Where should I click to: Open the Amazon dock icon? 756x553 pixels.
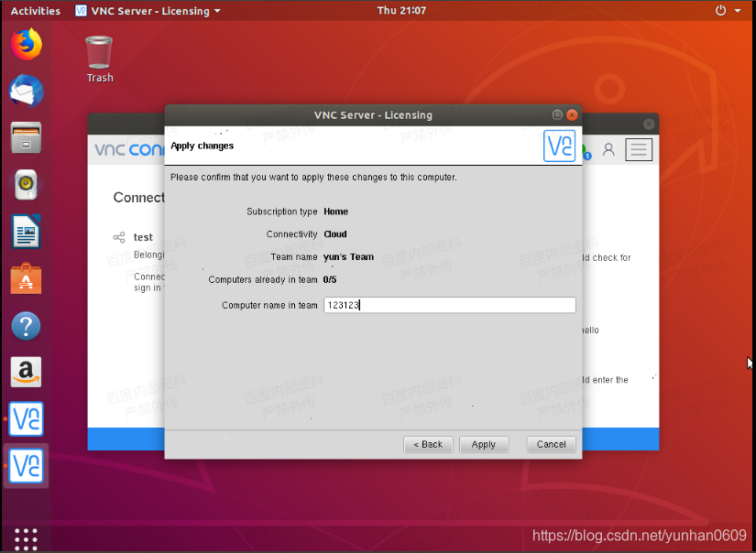click(26, 372)
